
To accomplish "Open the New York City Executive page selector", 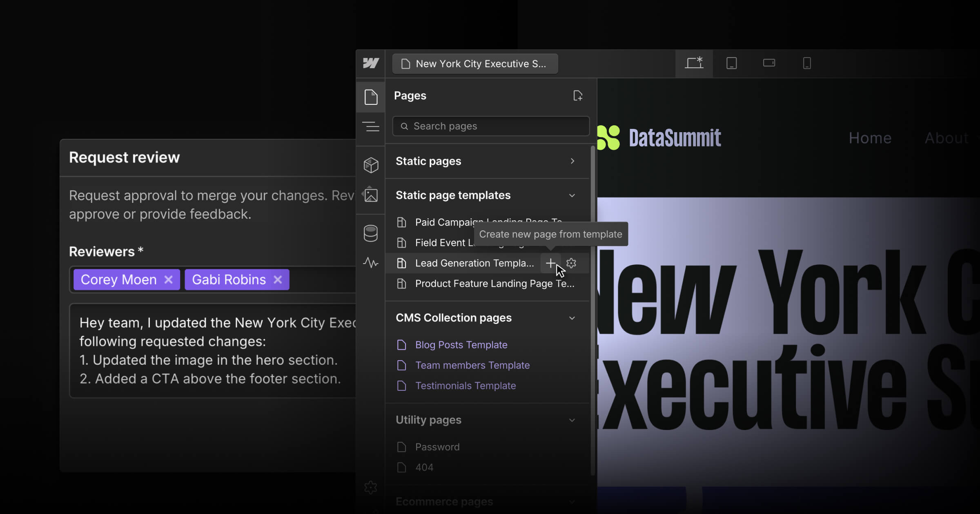I will (x=475, y=64).
